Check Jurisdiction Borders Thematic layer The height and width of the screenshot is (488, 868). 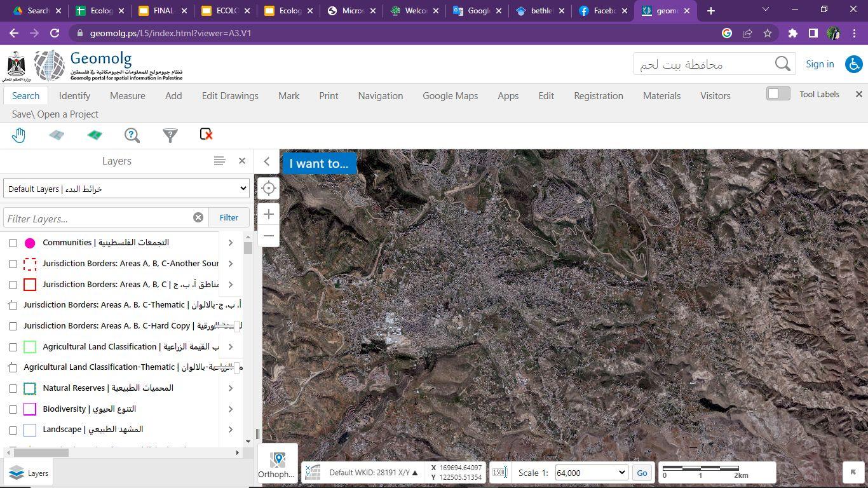click(x=13, y=306)
